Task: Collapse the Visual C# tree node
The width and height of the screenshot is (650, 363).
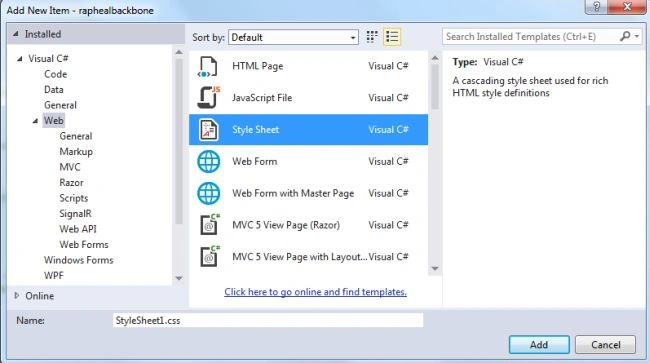Action: pos(19,59)
